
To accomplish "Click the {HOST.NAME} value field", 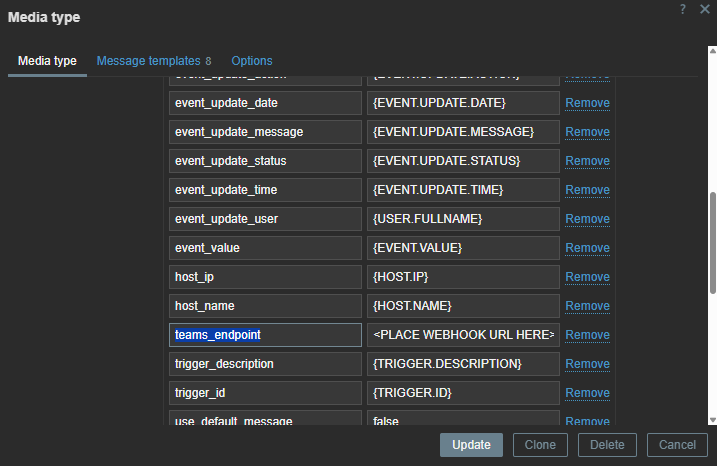I will pos(462,306).
